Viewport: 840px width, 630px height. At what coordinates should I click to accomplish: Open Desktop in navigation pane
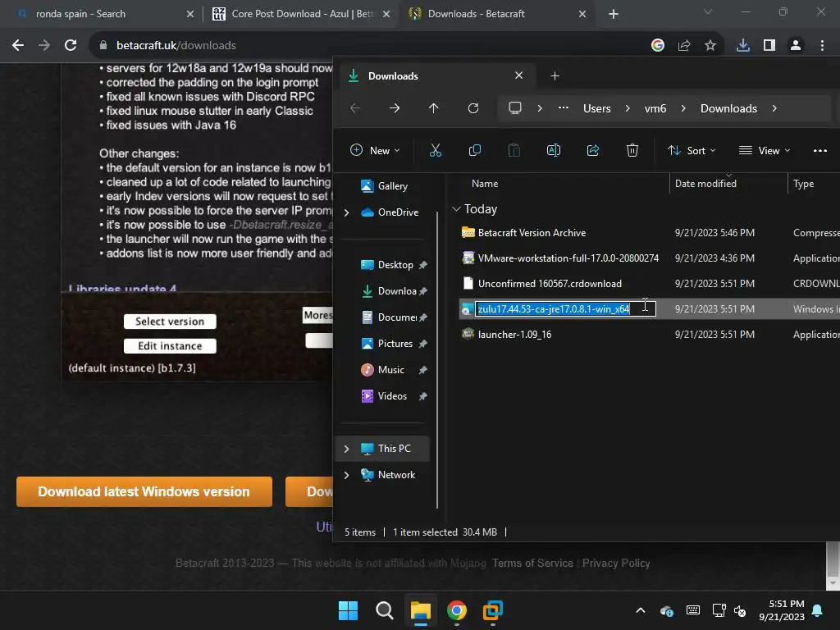(395, 265)
